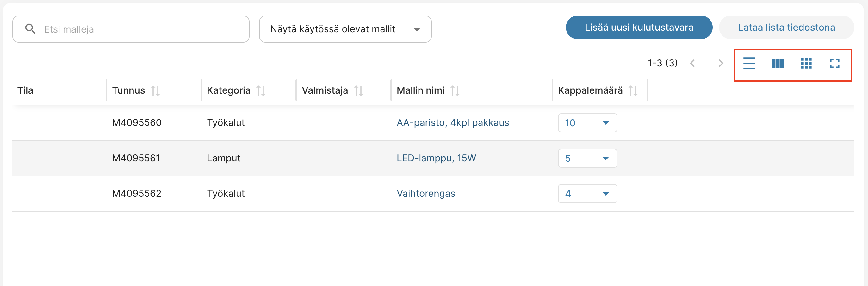
Task: Open the Näytä käytössä olevat mallit dropdown
Action: coord(345,29)
